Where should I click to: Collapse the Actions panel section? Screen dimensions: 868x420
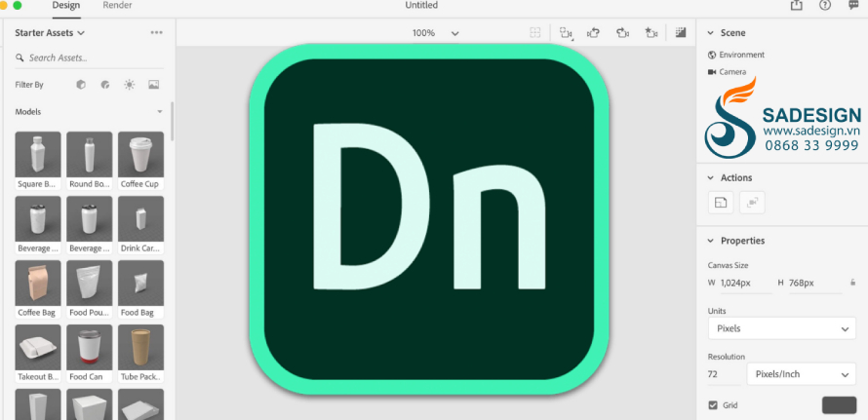[711, 177]
